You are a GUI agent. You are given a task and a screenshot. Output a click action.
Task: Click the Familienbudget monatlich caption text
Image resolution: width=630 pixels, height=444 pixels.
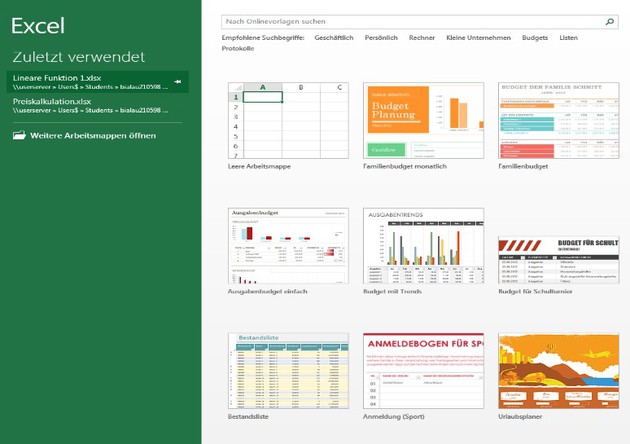tap(405, 166)
